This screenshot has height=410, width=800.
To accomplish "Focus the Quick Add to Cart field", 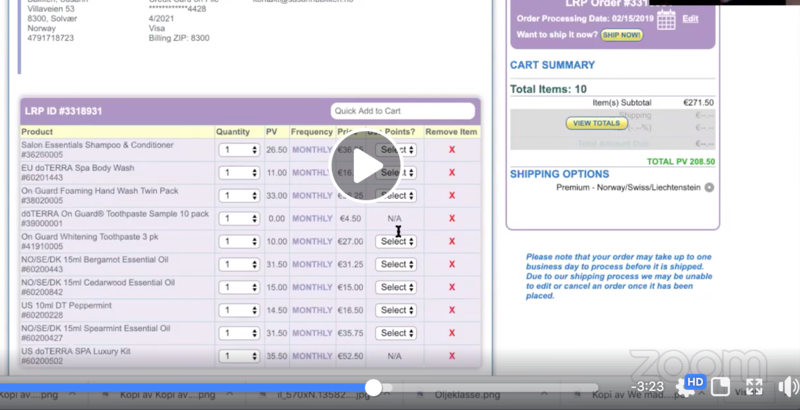I will pyautogui.click(x=403, y=111).
